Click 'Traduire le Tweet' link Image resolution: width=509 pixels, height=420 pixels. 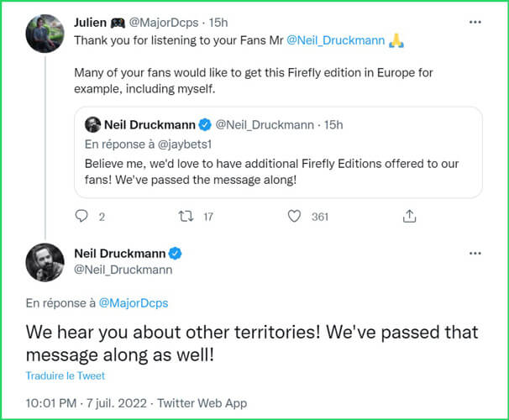(x=66, y=375)
